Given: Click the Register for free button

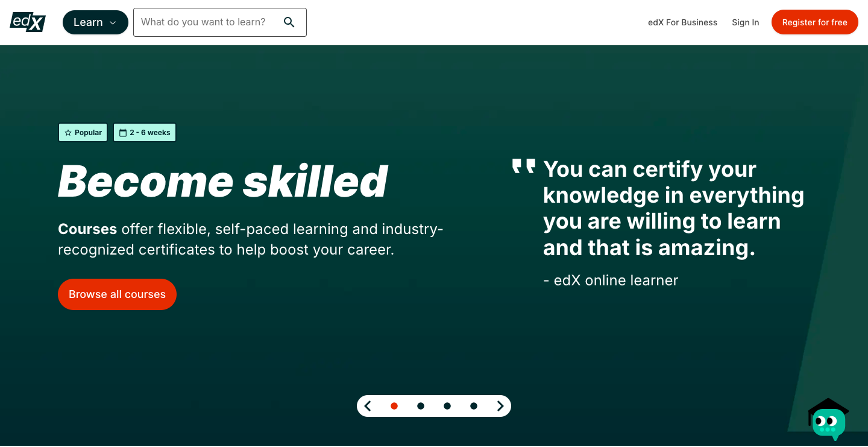Looking at the screenshot, I should (814, 22).
